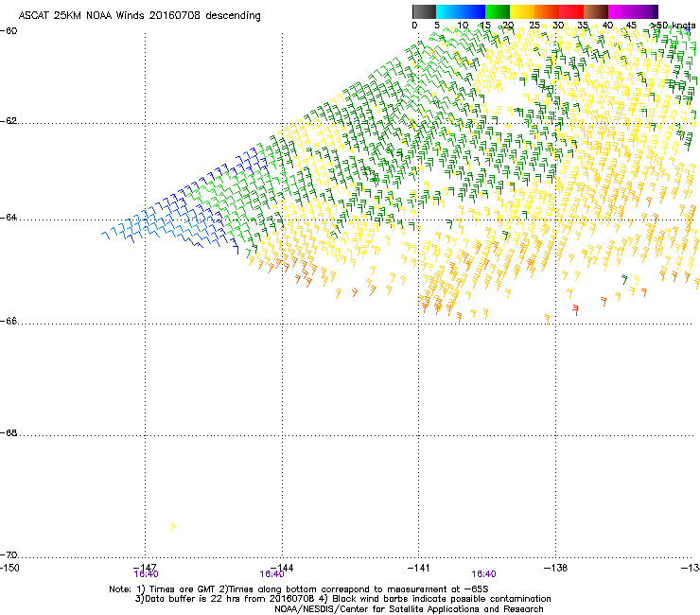This screenshot has height=615, width=700.
Task: Click the gray 0-5 knots color bar segment
Action: pyautogui.click(x=424, y=11)
